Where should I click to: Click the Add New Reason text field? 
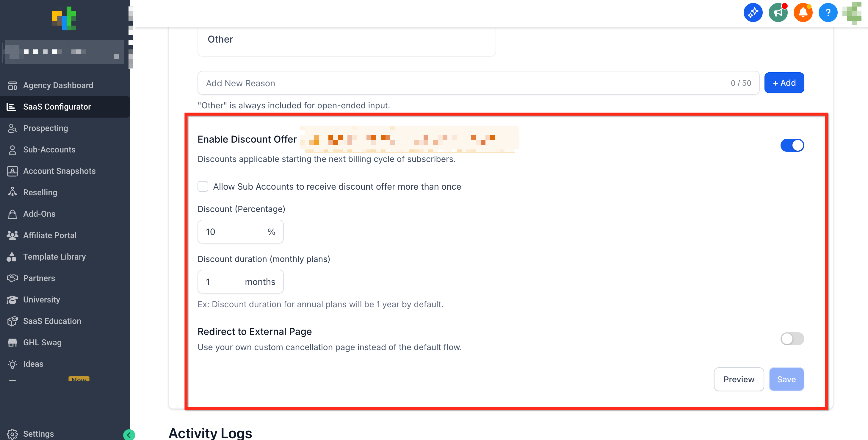pos(465,83)
